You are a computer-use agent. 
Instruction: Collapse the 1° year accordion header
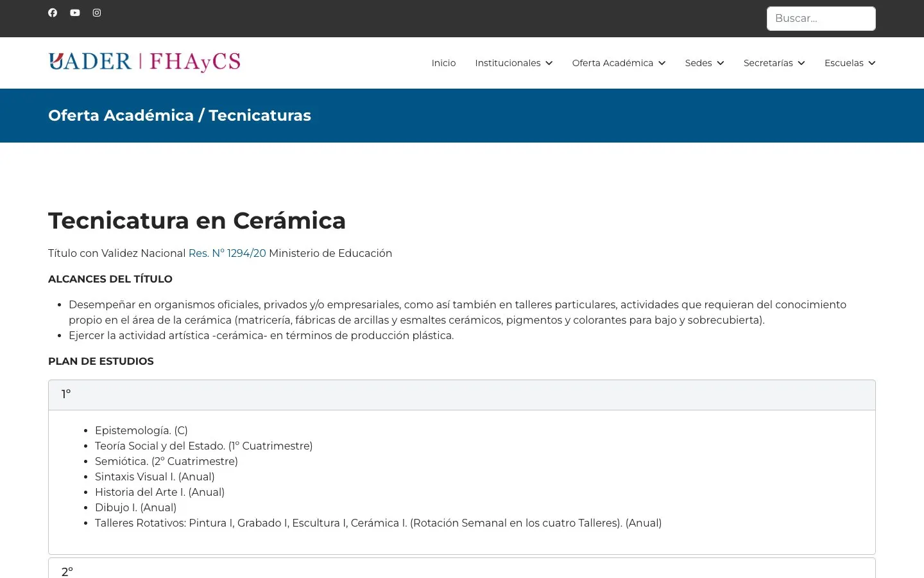pos(462,395)
